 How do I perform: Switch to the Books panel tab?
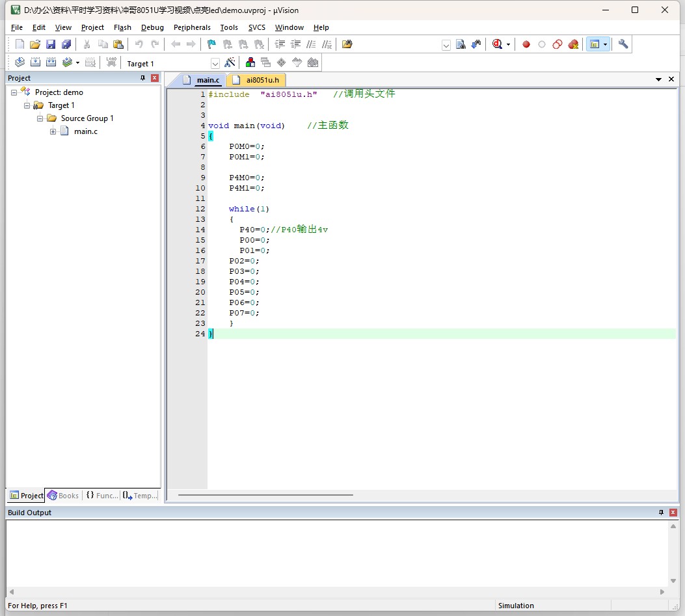(x=63, y=496)
